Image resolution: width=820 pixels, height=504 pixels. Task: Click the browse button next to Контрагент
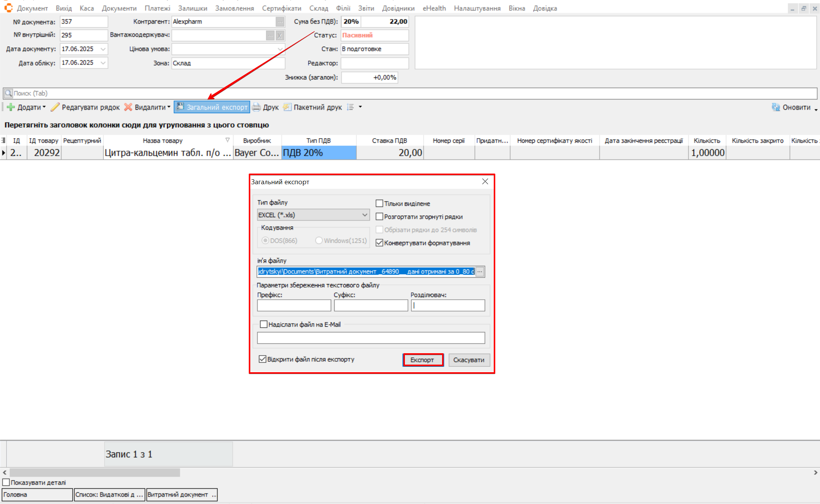[280, 22]
